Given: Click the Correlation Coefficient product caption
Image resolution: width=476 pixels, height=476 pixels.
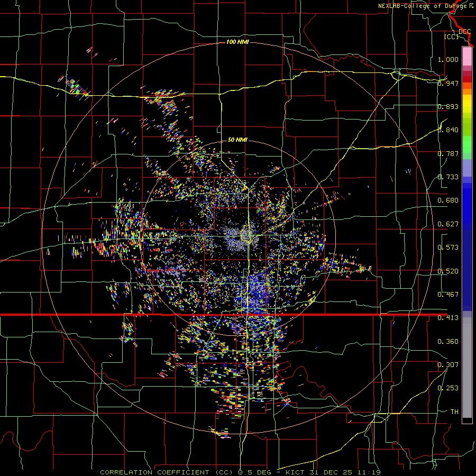Looking at the screenshot, I should tap(240, 472).
